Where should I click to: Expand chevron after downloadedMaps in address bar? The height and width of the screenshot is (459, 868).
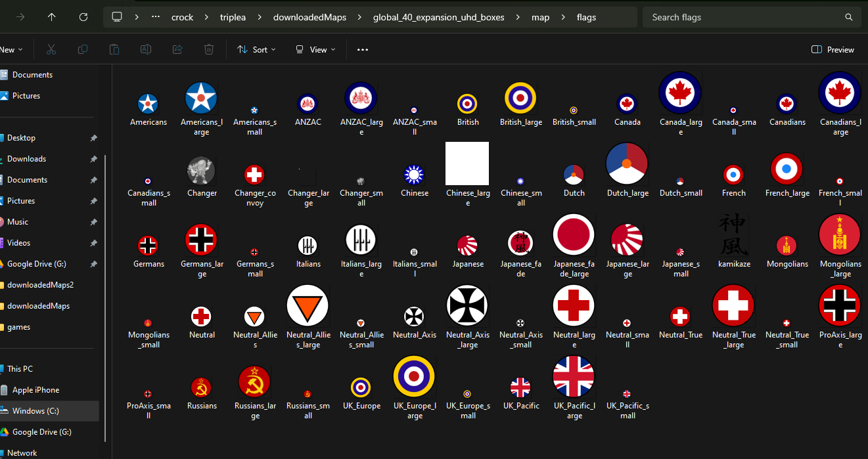[x=359, y=17]
